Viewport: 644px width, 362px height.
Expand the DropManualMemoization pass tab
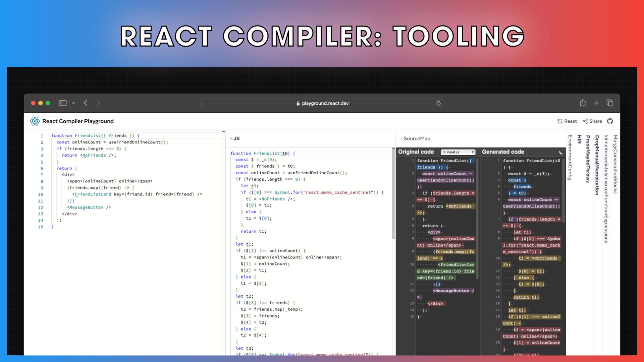tap(597, 165)
